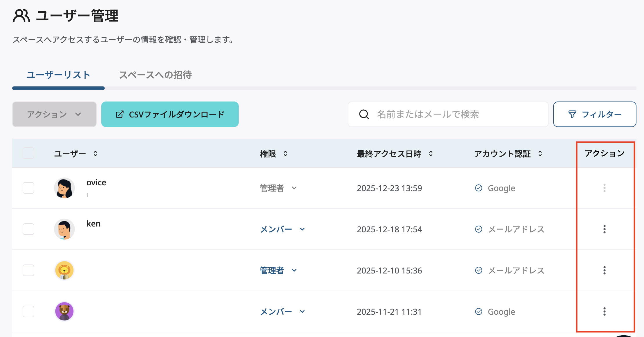Open the action menu for user ovice
Viewport: 644px width, 337px height.
point(604,188)
